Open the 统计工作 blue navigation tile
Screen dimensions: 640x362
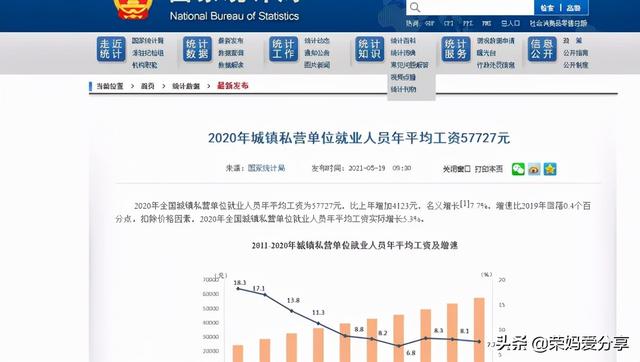pos(283,49)
